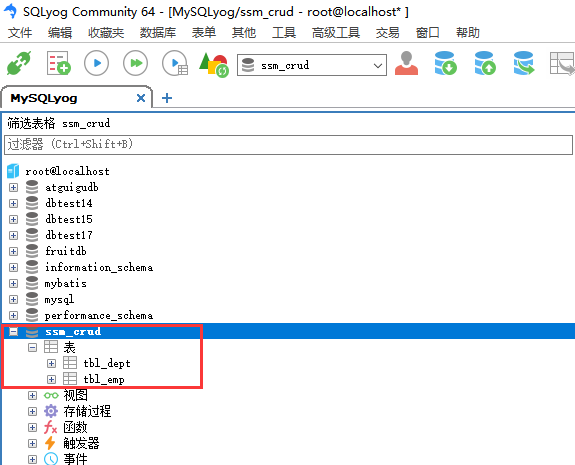Click the Execute Query play button

click(x=96, y=63)
